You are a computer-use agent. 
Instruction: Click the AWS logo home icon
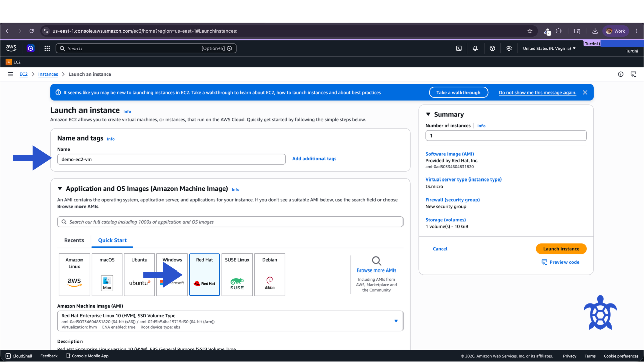click(11, 48)
